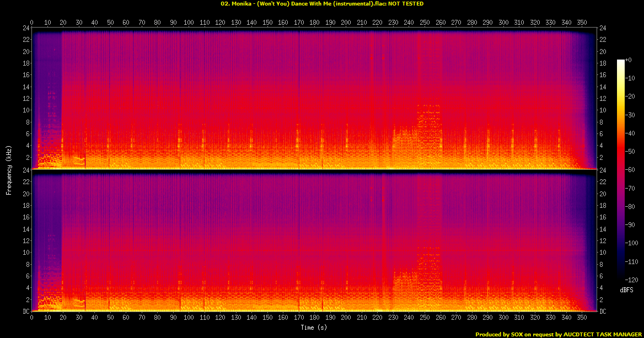Click the '-40' color scale label
This screenshot has width=644, height=338.
(x=630, y=133)
